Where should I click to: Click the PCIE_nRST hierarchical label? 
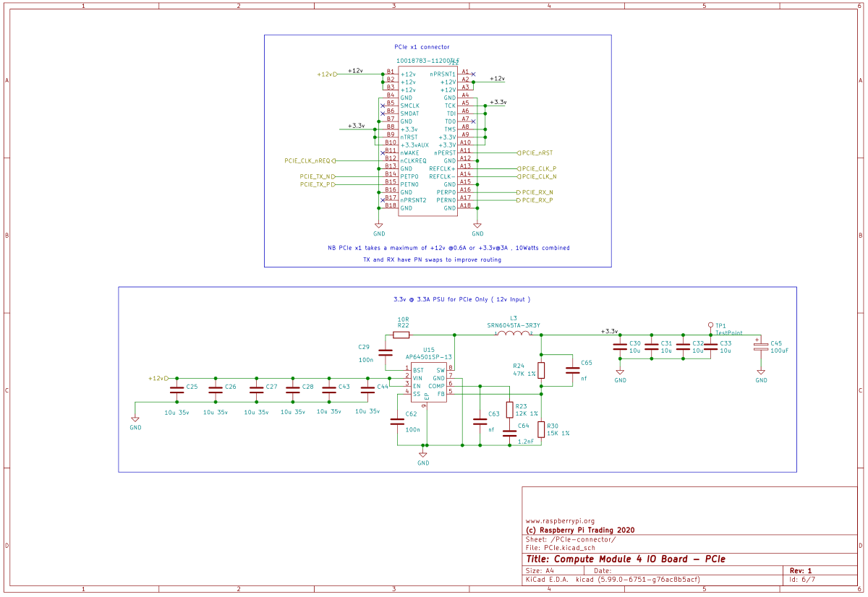pos(537,153)
